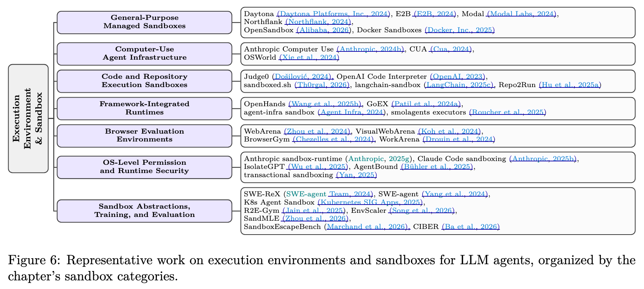Click the BrowserGym entry
Viewport: 644px width, 289px height.
[267, 140]
